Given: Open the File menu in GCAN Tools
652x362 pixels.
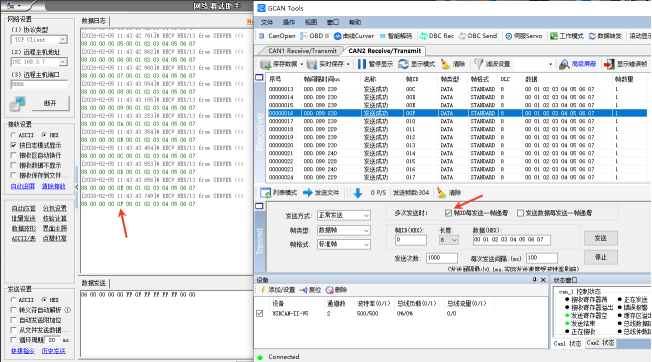Looking at the screenshot, I should click(267, 22).
